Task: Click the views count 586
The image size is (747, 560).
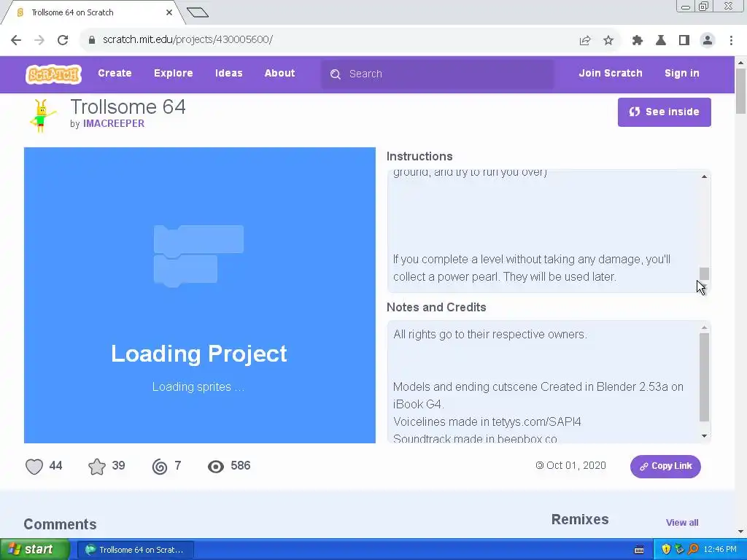Action: click(241, 466)
